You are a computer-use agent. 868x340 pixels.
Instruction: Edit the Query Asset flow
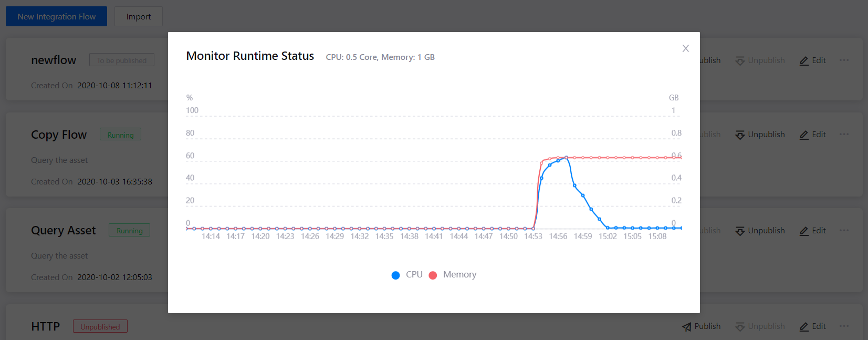[x=812, y=230]
